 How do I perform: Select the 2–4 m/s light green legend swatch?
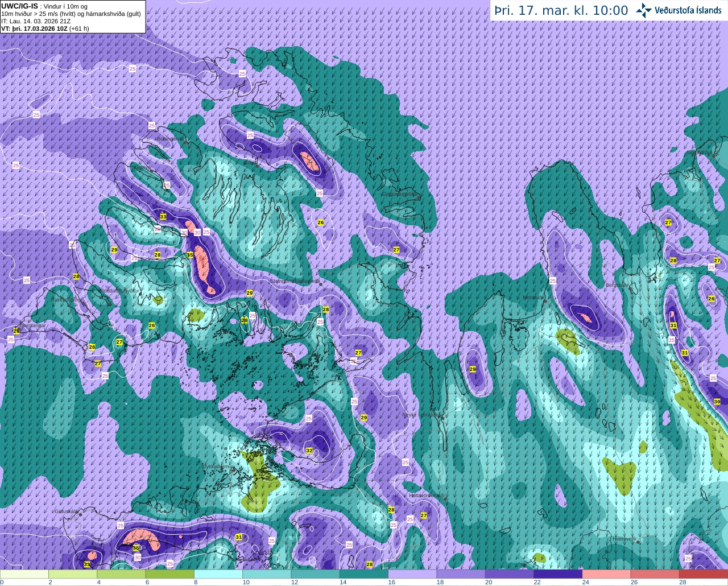[x=73, y=574]
